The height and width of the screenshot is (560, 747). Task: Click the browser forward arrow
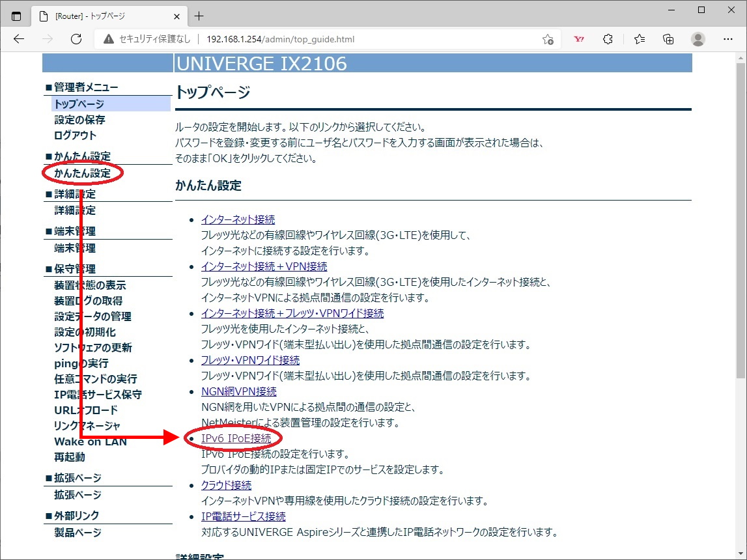coord(48,39)
